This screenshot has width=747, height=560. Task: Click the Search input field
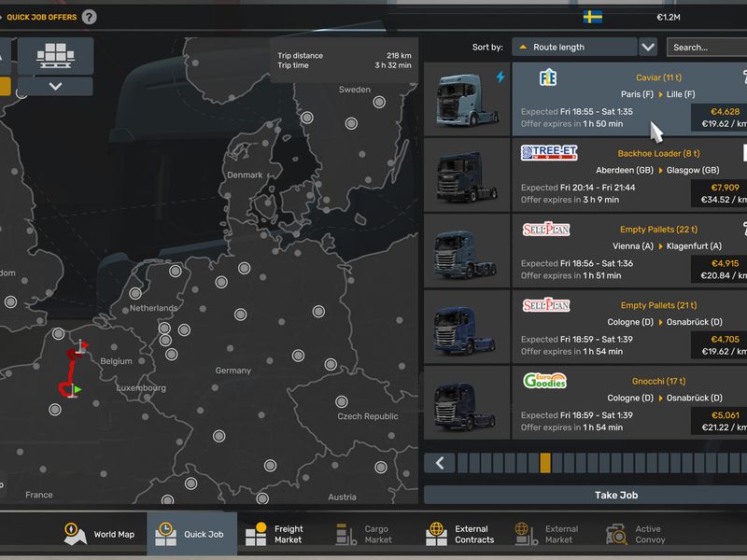(707, 48)
